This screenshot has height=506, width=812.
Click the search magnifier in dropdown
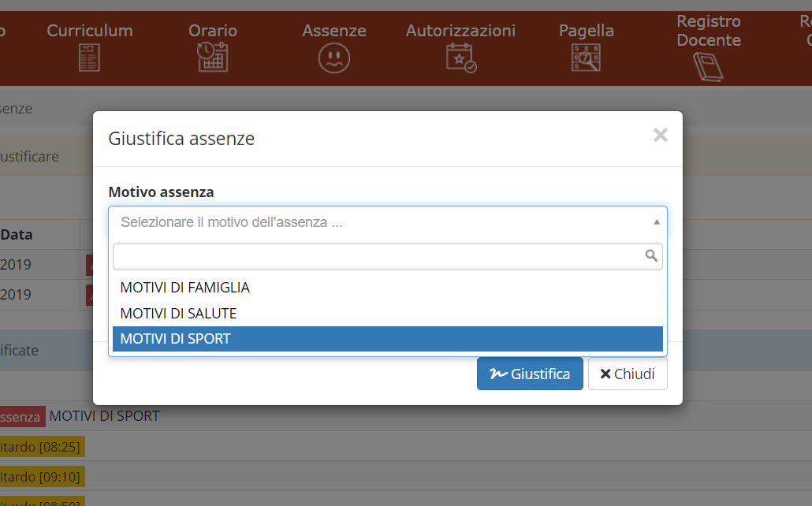(x=651, y=255)
